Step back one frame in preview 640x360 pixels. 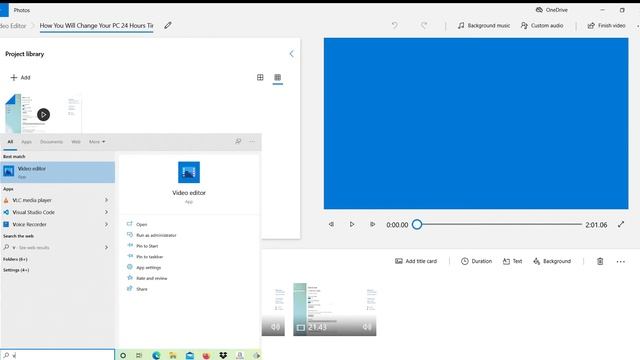331,224
